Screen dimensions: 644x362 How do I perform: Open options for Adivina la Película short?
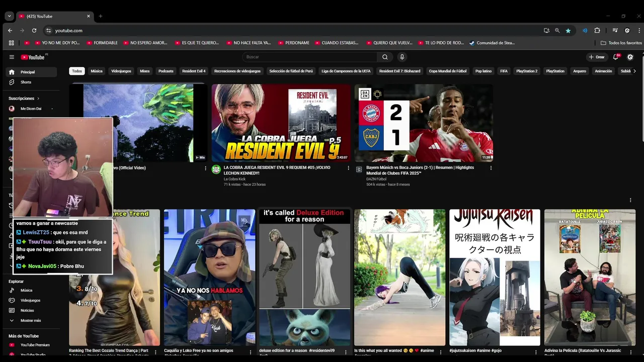click(x=630, y=352)
